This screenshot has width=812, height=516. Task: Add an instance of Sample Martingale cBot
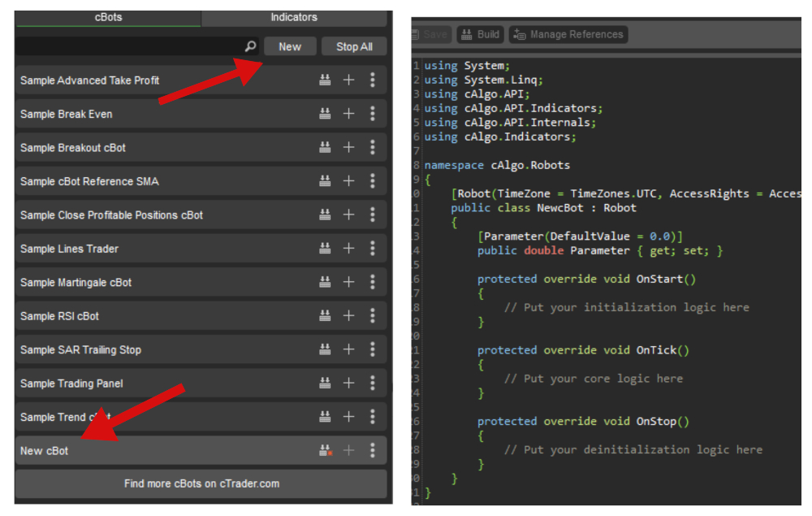click(349, 282)
